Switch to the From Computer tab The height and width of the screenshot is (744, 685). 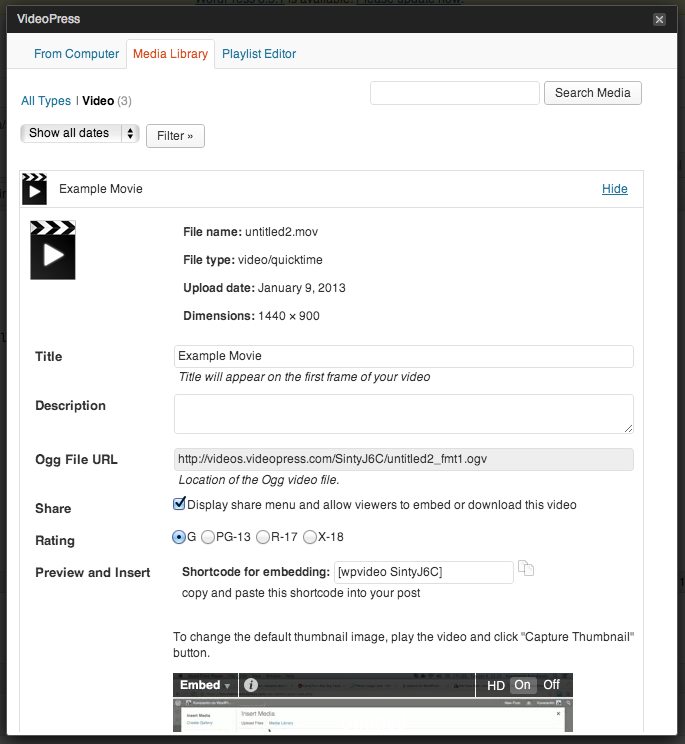76,54
